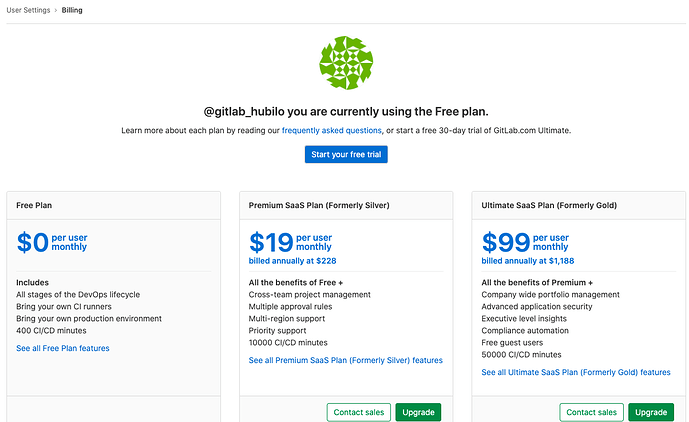The height and width of the screenshot is (422, 689).
Task: Click the Free Plan card header
Action: point(113,205)
